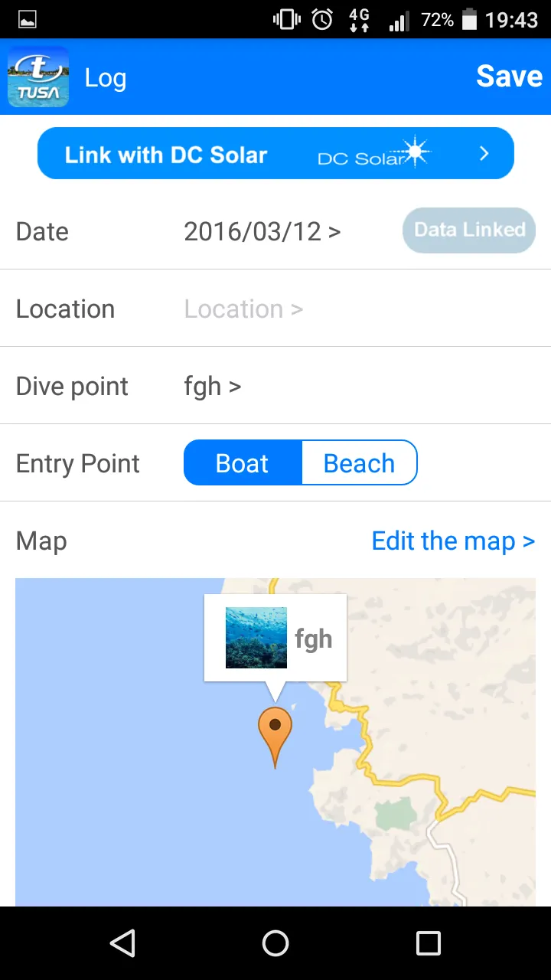This screenshot has height=980, width=551.
Task: Open Edit the map link
Action: pyautogui.click(x=452, y=541)
